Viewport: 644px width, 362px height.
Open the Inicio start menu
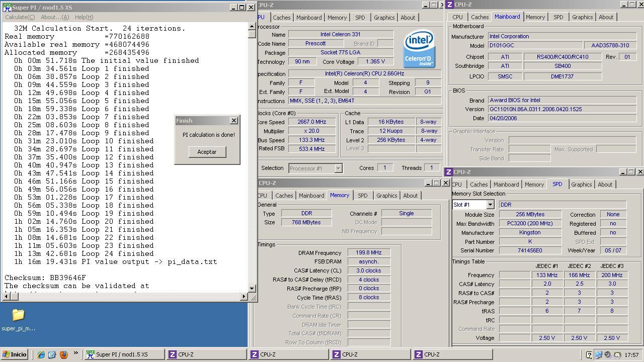point(14,354)
